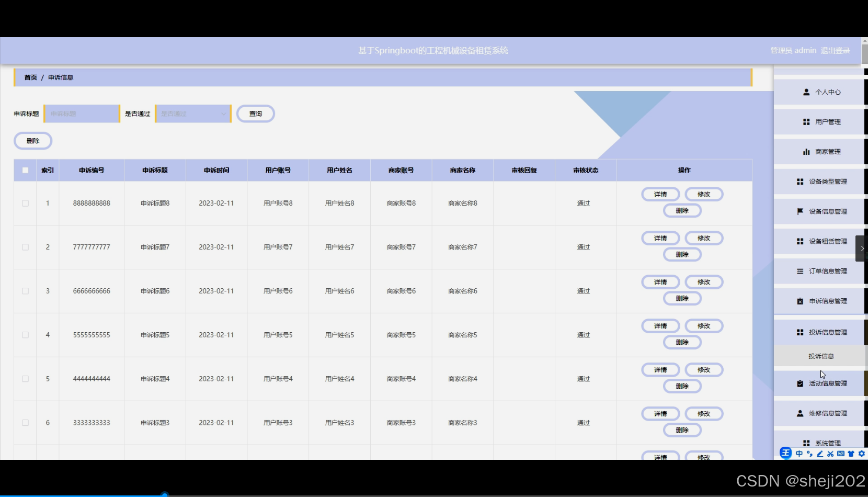Click 详情 button for 申诉标题8 row
The image size is (868, 497).
click(x=660, y=194)
